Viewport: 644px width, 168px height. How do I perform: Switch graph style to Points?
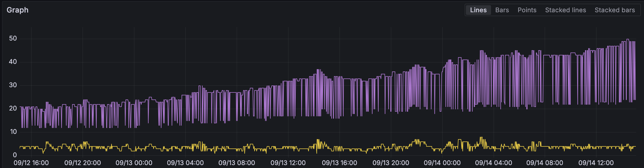pos(527,10)
